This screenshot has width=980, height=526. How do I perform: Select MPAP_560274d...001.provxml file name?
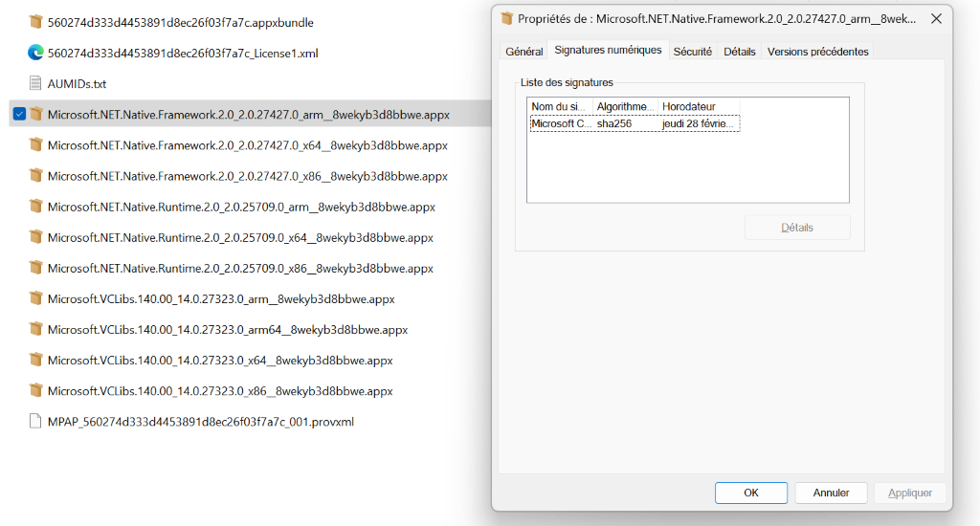(201, 422)
